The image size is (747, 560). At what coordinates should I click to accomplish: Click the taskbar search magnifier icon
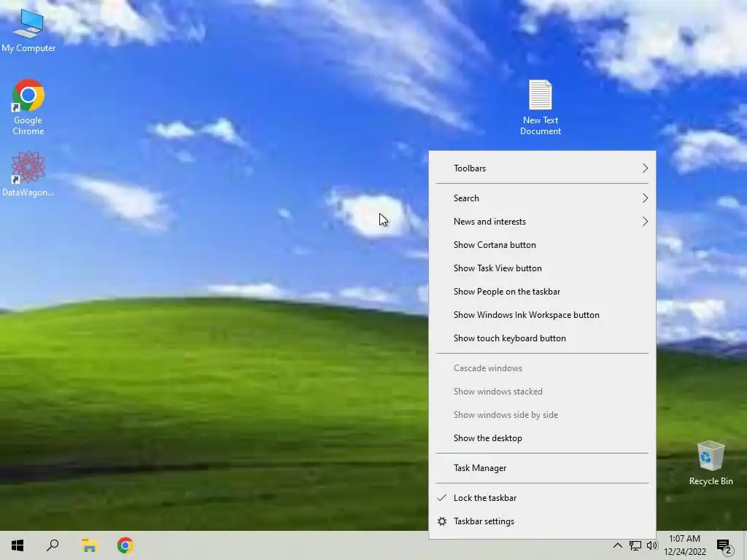click(x=53, y=545)
